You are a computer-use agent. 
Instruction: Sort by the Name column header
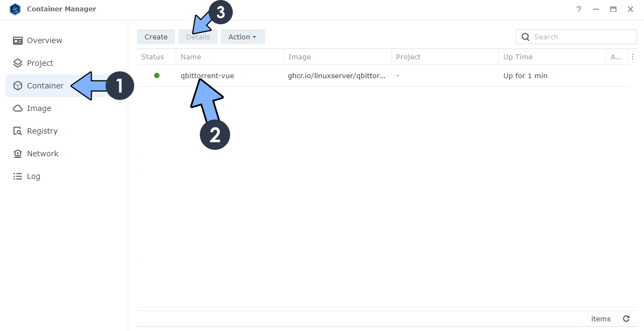coord(230,57)
